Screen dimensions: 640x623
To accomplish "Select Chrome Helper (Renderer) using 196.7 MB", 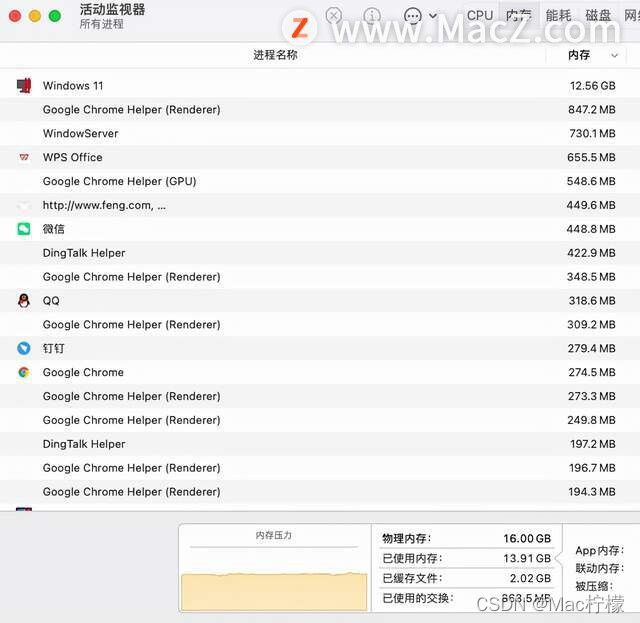I will [x=320, y=468].
